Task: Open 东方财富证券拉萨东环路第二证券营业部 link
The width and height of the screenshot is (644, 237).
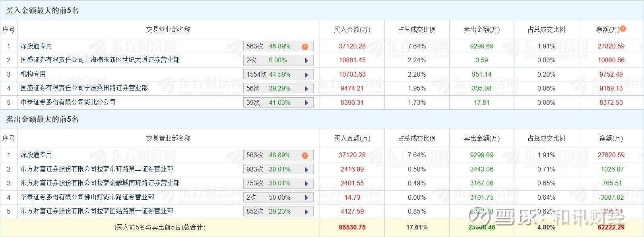Action: [97, 169]
